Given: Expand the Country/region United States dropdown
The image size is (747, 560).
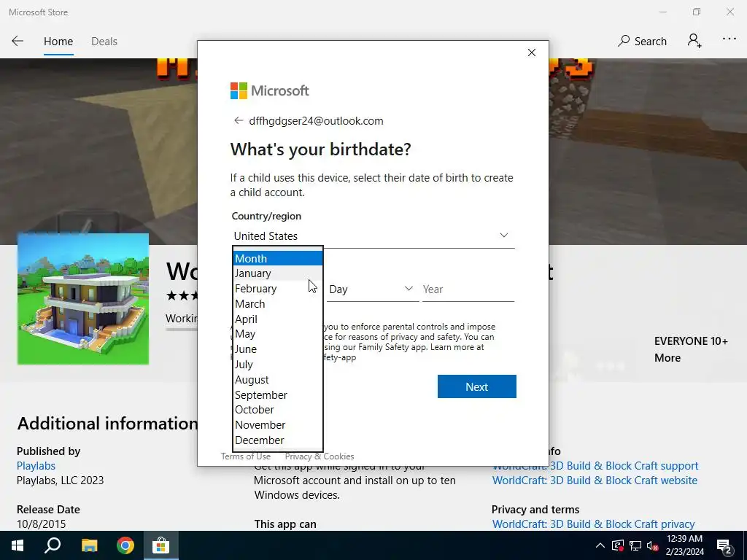Looking at the screenshot, I should 373,236.
